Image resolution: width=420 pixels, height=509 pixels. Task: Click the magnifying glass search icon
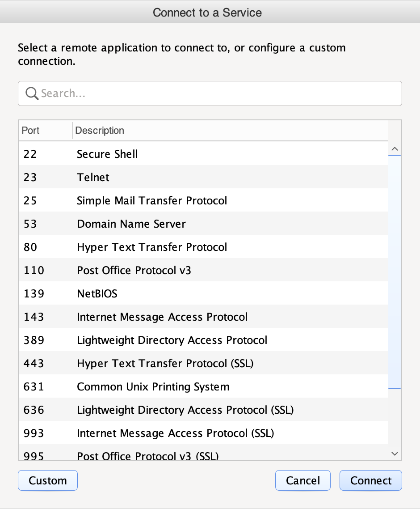(x=32, y=93)
